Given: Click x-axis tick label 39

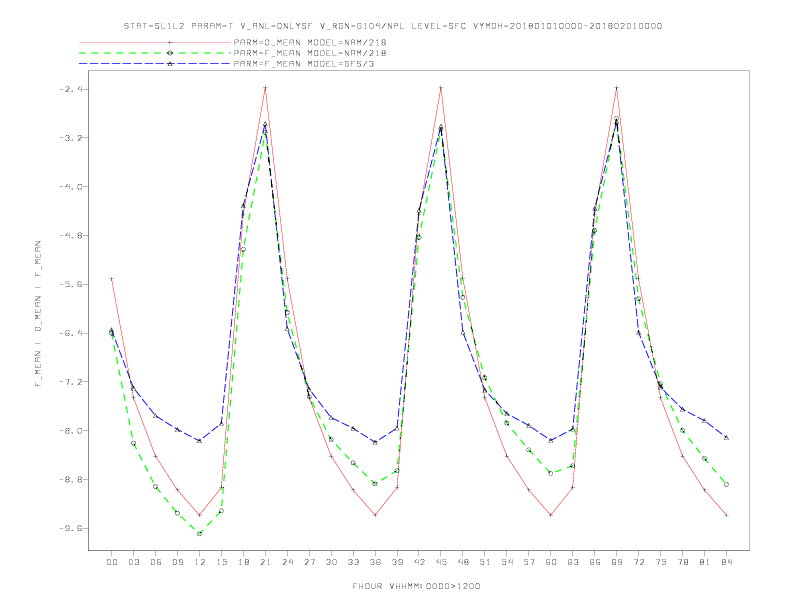Looking at the screenshot, I should 397,562.
